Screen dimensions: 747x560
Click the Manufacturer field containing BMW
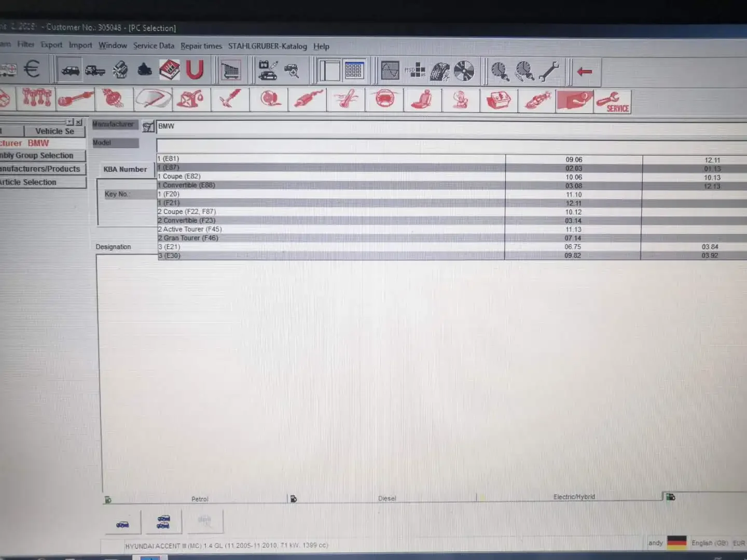click(x=451, y=127)
